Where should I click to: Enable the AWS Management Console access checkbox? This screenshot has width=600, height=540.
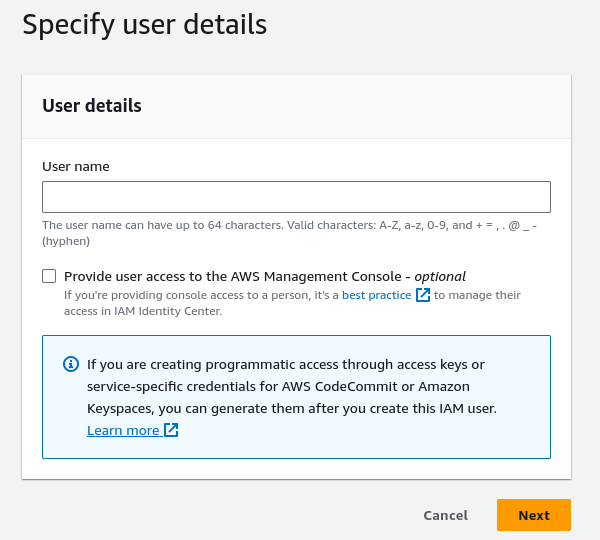click(x=49, y=276)
